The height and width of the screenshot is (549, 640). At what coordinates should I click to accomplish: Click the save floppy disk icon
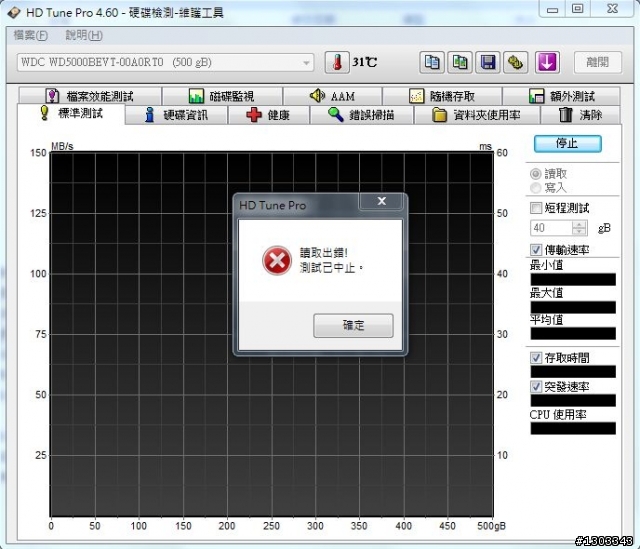point(487,62)
